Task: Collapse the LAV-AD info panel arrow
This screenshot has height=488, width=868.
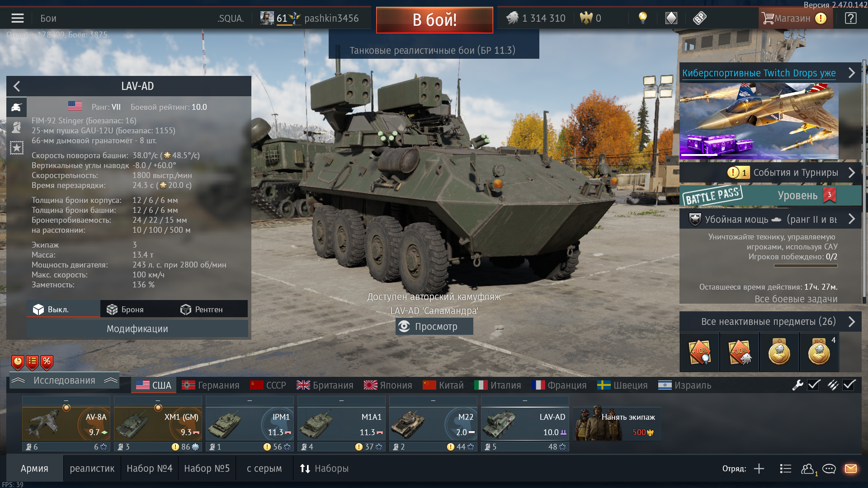Action: 17,86
